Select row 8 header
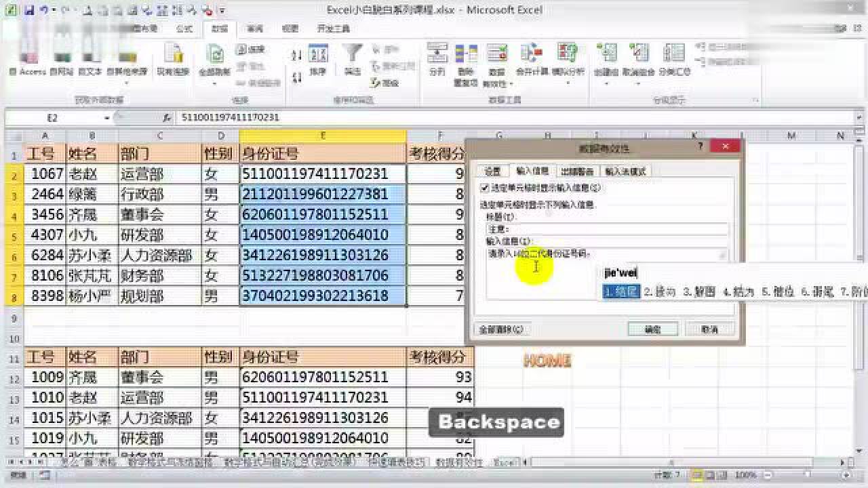This screenshot has height=488, width=868. [x=14, y=296]
